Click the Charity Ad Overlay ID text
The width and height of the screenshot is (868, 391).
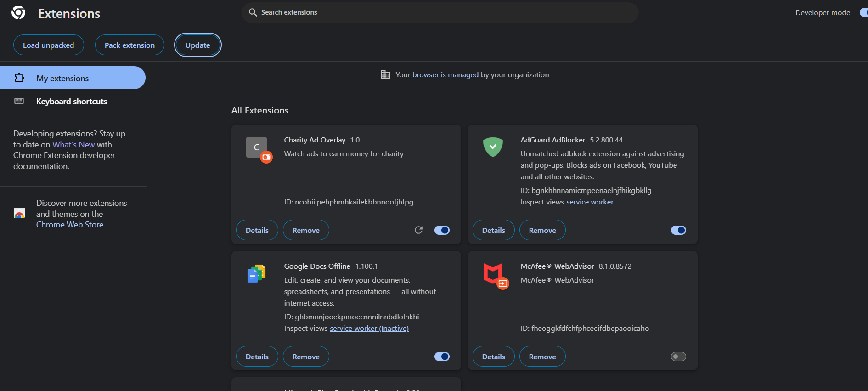[x=349, y=202]
